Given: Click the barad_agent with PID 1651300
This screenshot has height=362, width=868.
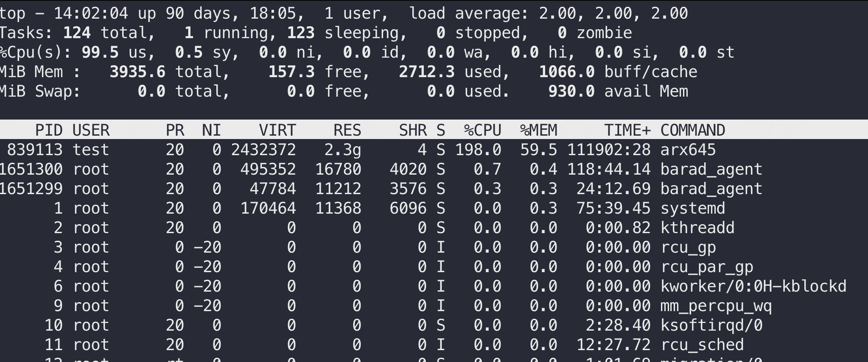Looking at the screenshot, I should click(x=711, y=169).
